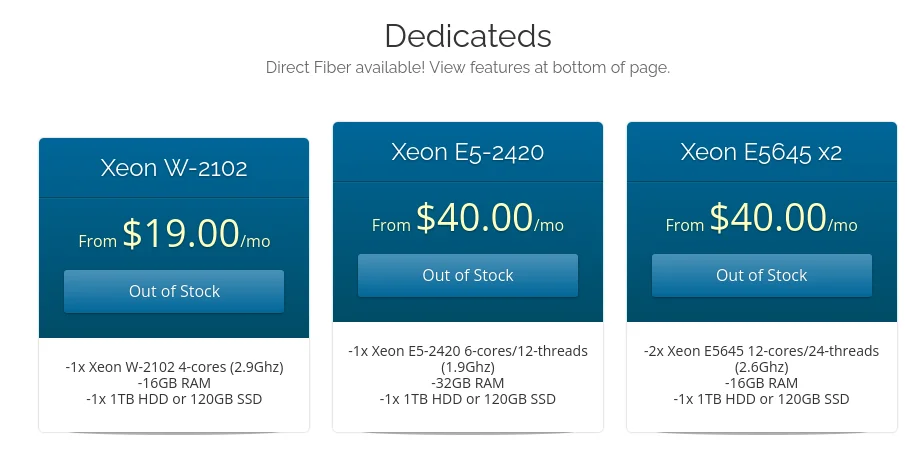Select the Xeon E5645 x2 plan title
The width and height of the screenshot is (924, 457).
pyautogui.click(x=761, y=152)
